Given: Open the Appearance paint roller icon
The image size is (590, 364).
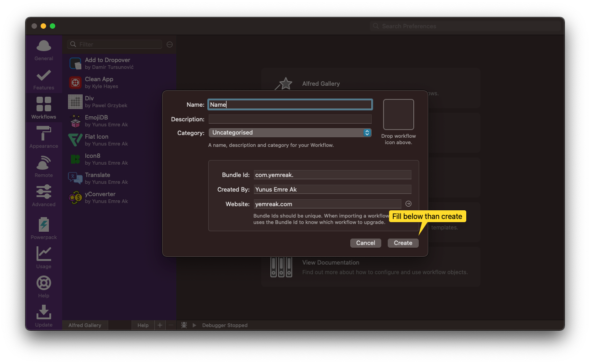Looking at the screenshot, I should [44, 134].
